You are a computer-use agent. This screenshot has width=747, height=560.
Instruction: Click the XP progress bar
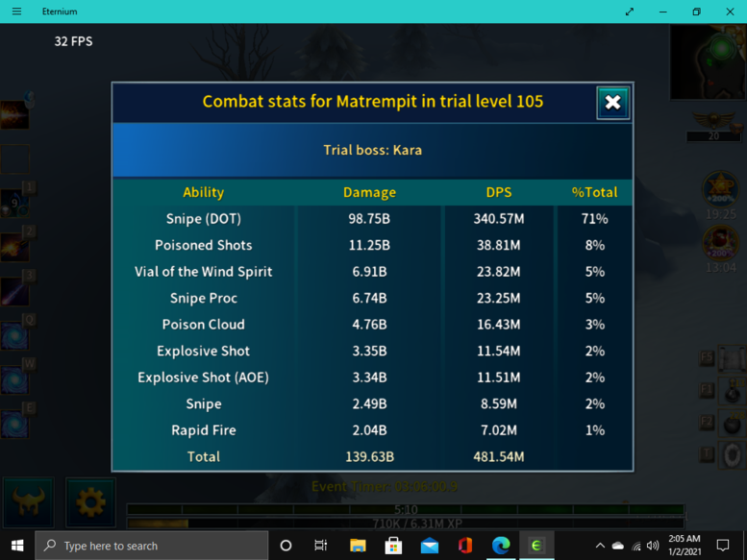coord(405,523)
